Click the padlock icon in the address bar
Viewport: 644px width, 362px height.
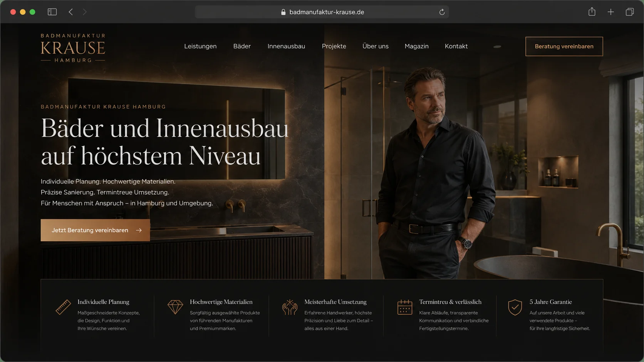[283, 12]
